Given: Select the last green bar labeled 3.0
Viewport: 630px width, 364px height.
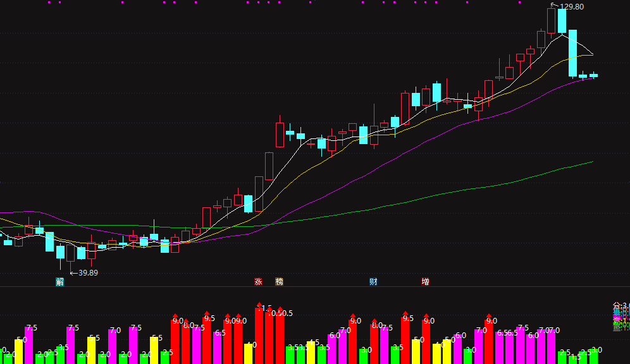Looking at the screenshot, I should pyautogui.click(x=593, y=357).
